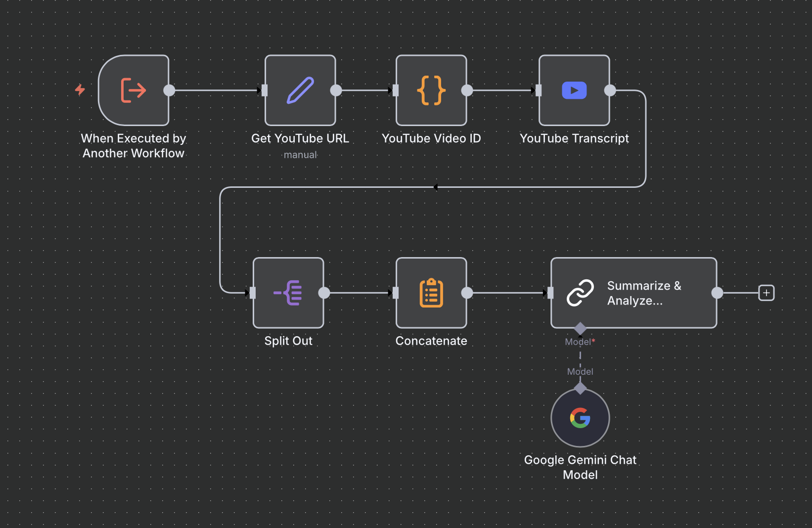Click the Google Gemini Chat Model label
Screen dimensions: 812x528
(x=580, y=467)
